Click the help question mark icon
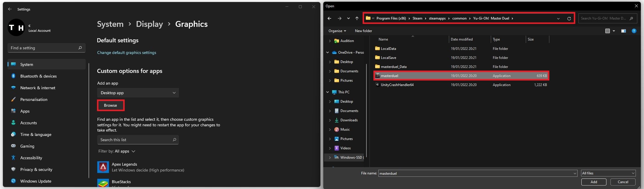This screenshot has width=644, height=189. point(634,31)
